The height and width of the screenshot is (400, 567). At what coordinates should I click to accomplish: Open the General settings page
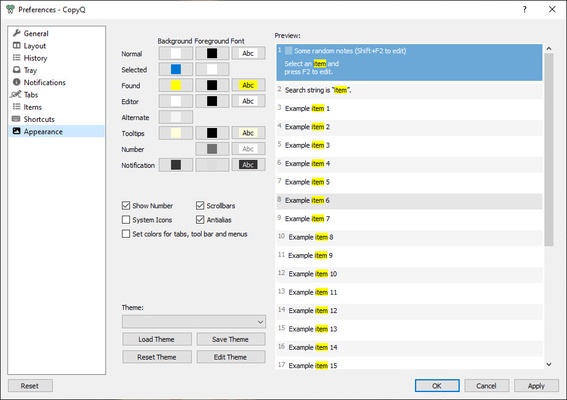[56, 33]
